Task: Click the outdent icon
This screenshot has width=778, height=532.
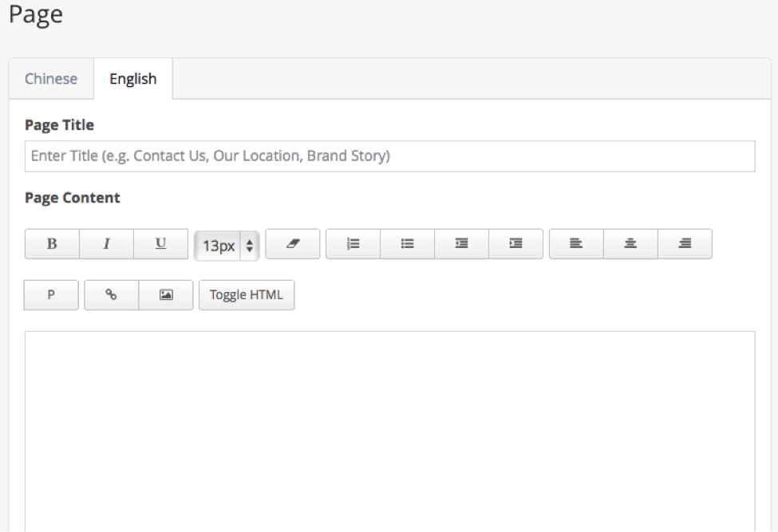Action: click(461, 244)
